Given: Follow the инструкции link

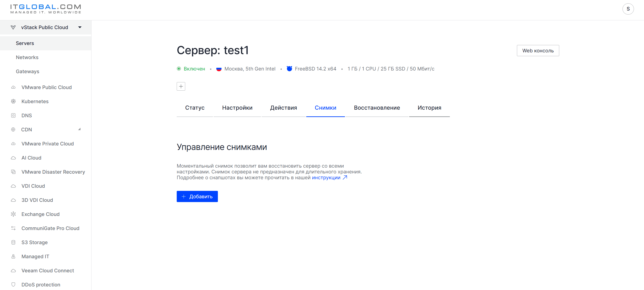Looking at the screenshot, I should 326,177.
